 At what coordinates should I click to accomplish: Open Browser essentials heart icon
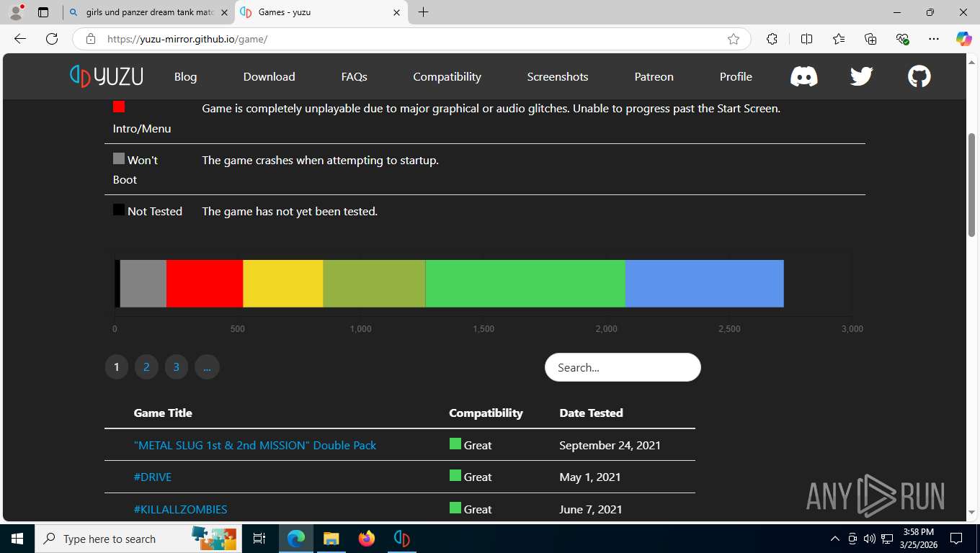902,39
